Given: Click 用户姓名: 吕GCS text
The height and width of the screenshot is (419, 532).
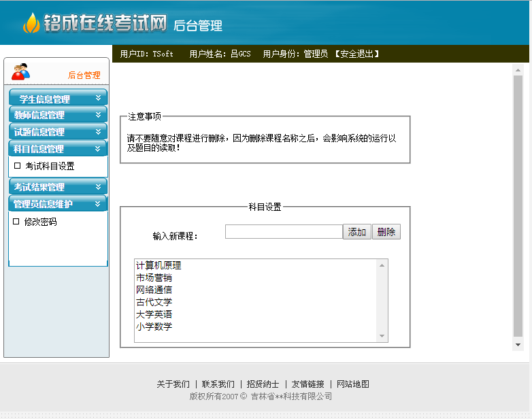Looking at the screenshot, I should [x=220, y=54].
